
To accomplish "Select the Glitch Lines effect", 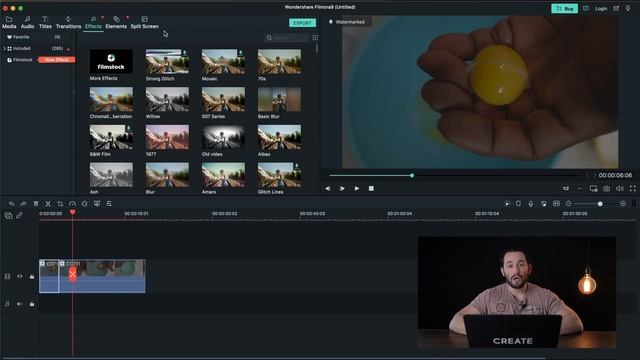I will pyautogui.click(x=279, y=175).
